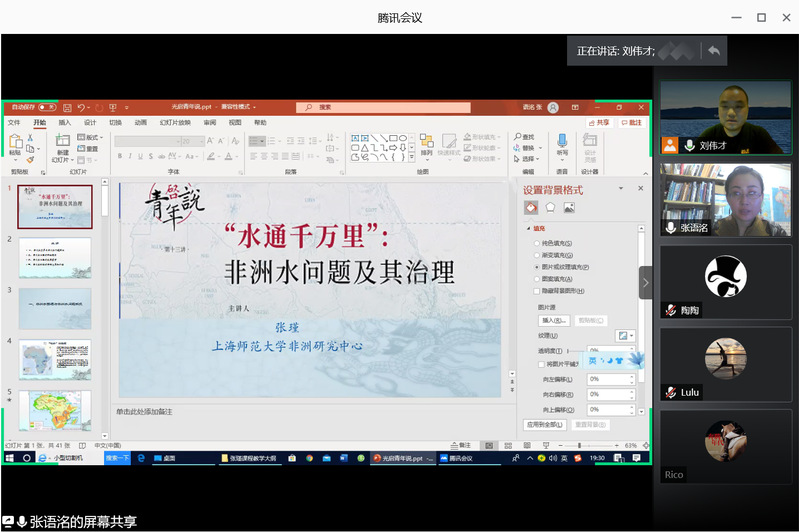Viewport: 799px width, 532px height.
Task: Click the ribbon display options icon
Action: pyautogui.click(x=575, y=108)
